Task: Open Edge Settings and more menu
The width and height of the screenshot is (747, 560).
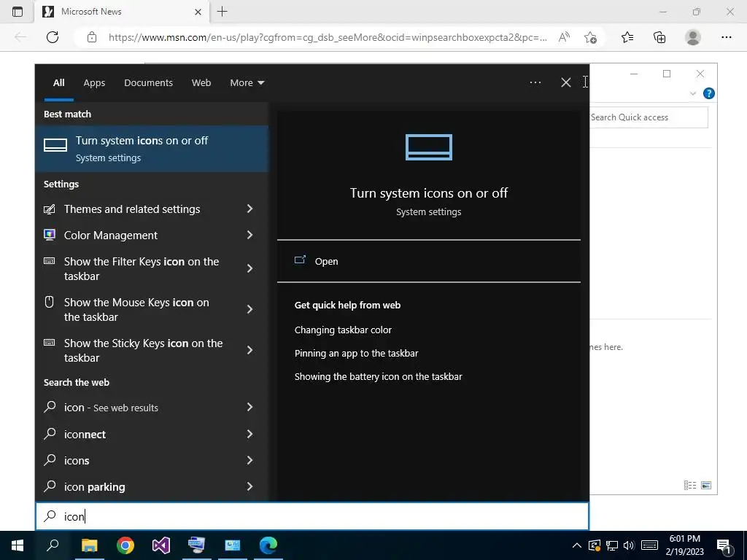Action: pyautogui.click(x=726, y=37)
